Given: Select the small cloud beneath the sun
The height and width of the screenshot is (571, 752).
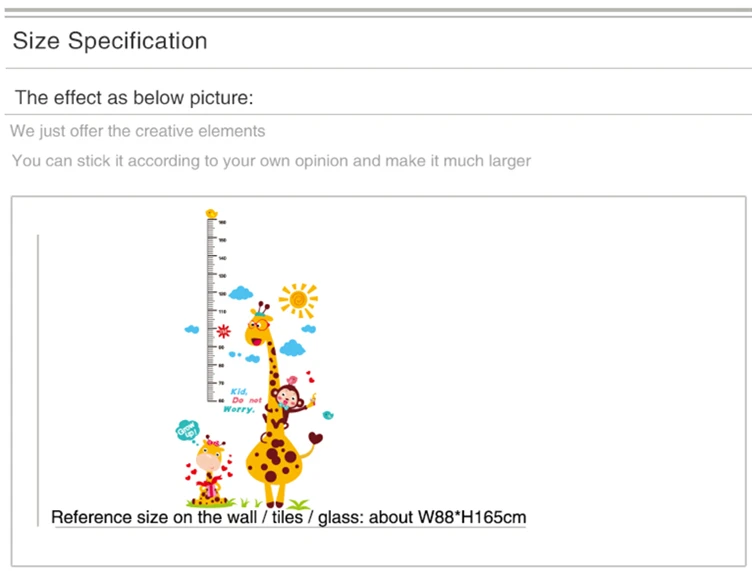Looking at the screenshot, I should [308, 328].
